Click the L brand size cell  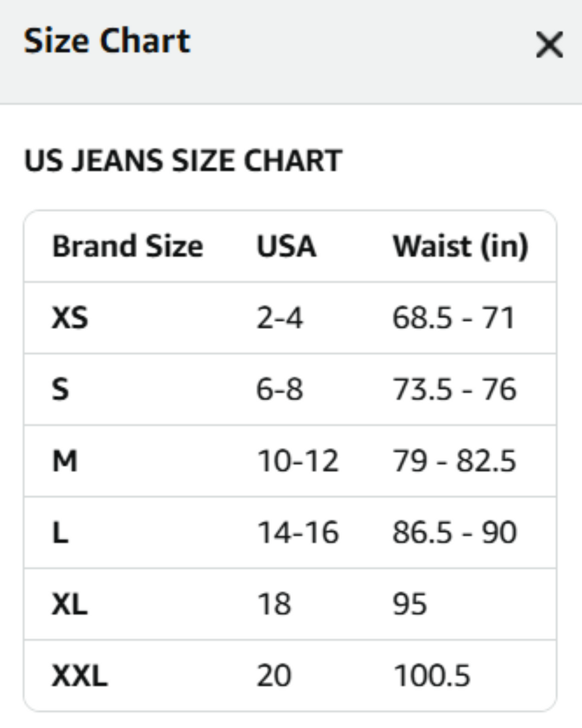point(60,533)
